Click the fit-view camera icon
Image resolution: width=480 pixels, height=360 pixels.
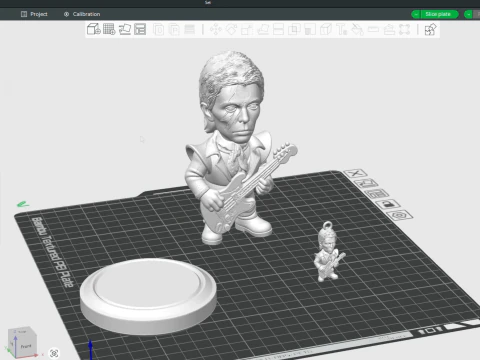coord(54,353)
